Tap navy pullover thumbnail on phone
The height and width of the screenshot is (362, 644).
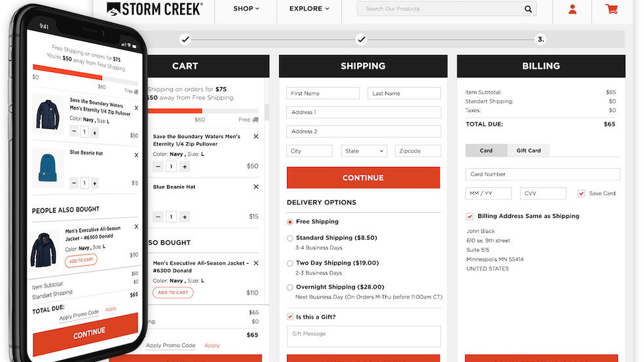(x=48, y=115)
